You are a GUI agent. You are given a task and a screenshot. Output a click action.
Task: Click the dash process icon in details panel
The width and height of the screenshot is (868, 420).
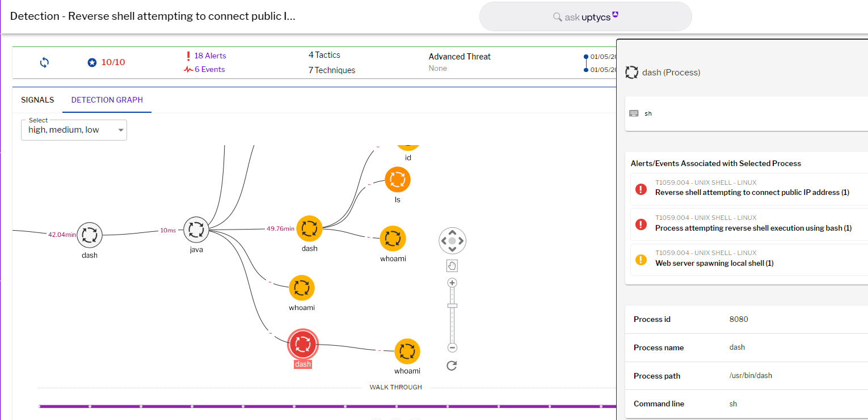(x=631, y=72)
